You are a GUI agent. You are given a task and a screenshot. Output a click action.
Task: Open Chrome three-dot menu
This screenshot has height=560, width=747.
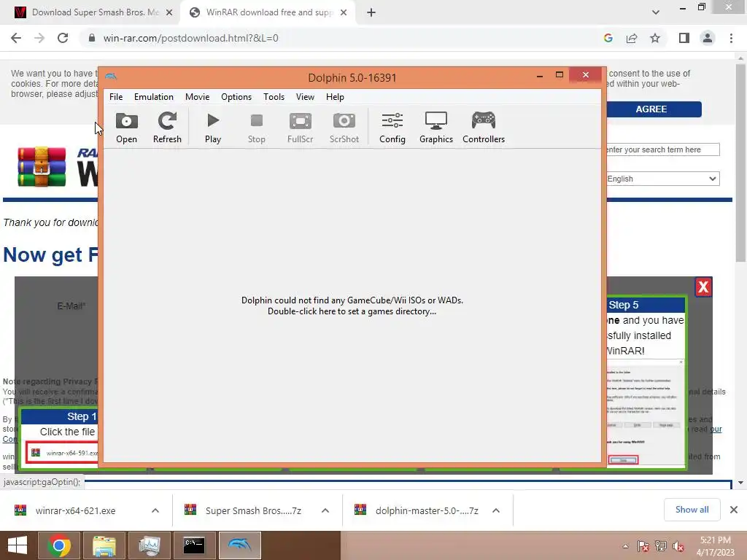(731, 38)
